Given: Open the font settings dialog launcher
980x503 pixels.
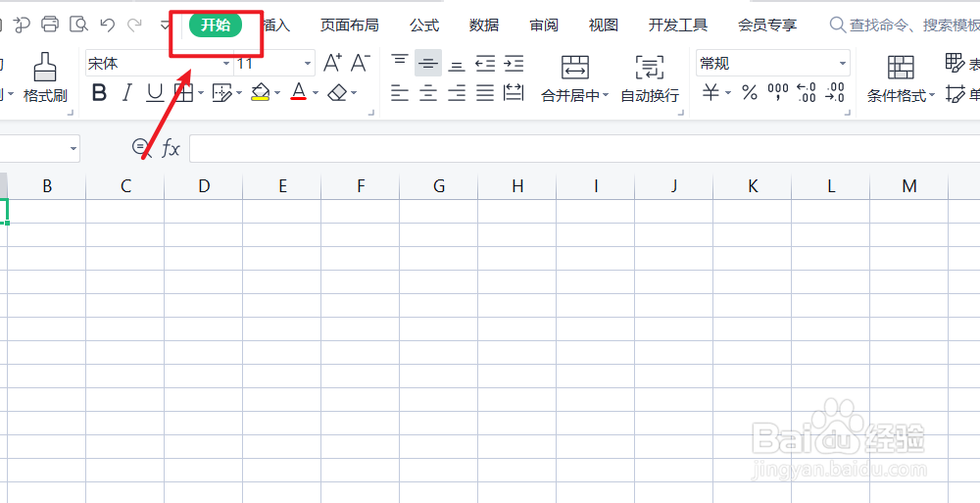Looking at the screenshot, I should [x=371, y=113].
